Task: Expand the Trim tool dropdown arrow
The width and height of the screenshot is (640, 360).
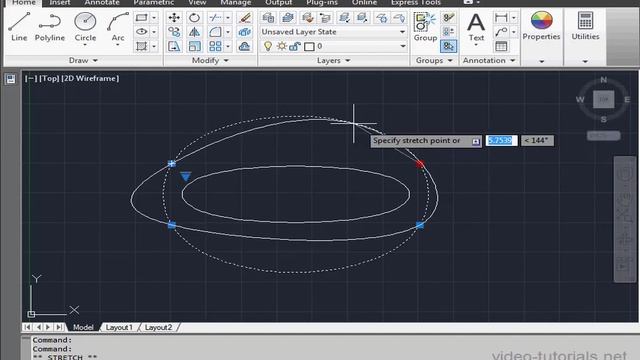Action: [x=228, y=18]
